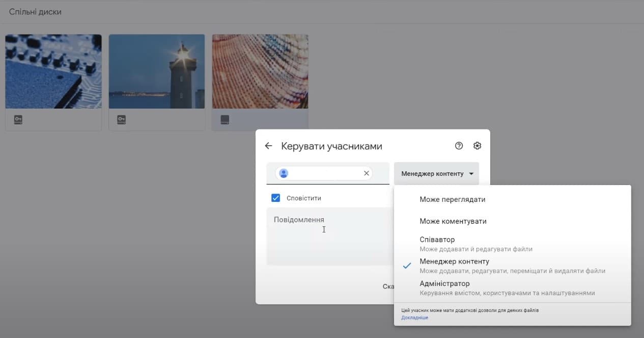This screenshot has width=644, height=338.
Task: Open shared drive settings gear icon
Action: click(477, 146)
